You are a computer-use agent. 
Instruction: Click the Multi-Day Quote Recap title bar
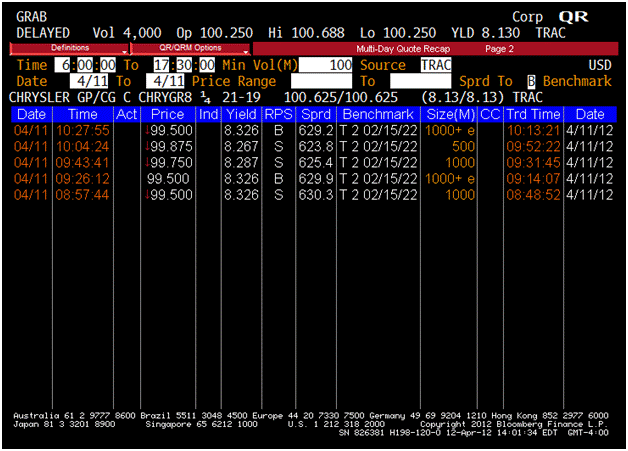click(435, 49)
